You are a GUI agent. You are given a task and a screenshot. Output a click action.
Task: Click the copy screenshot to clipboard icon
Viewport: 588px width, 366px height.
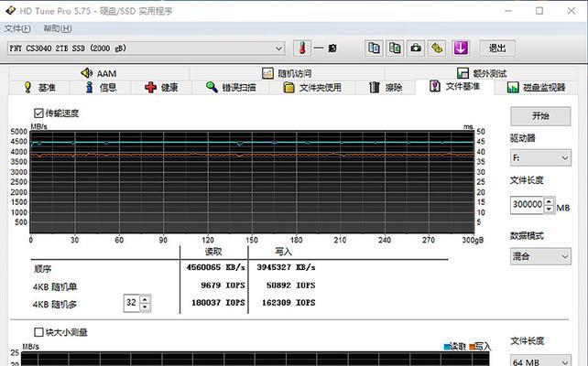pos(395,48)
